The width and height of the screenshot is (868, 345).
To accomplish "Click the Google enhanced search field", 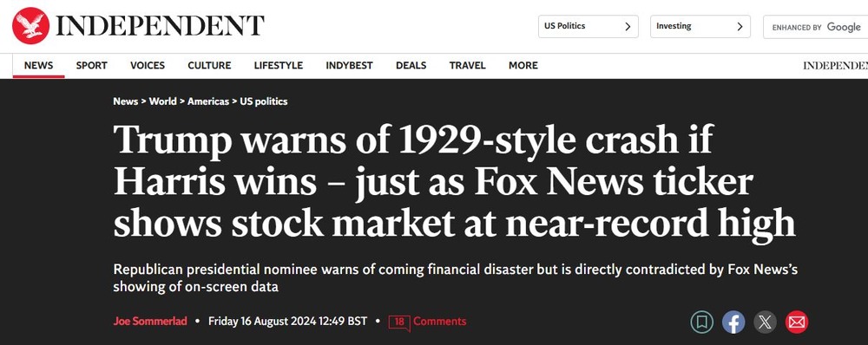I will coord(815,27).
